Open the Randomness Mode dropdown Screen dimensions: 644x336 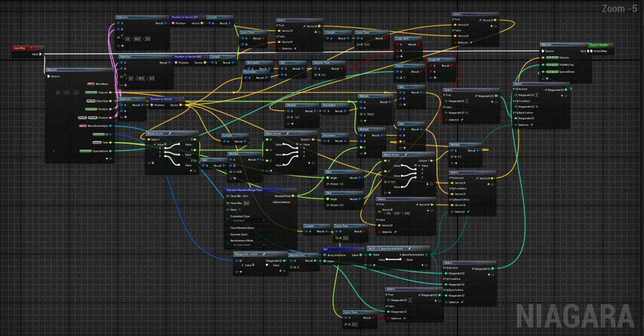(248, 244)
